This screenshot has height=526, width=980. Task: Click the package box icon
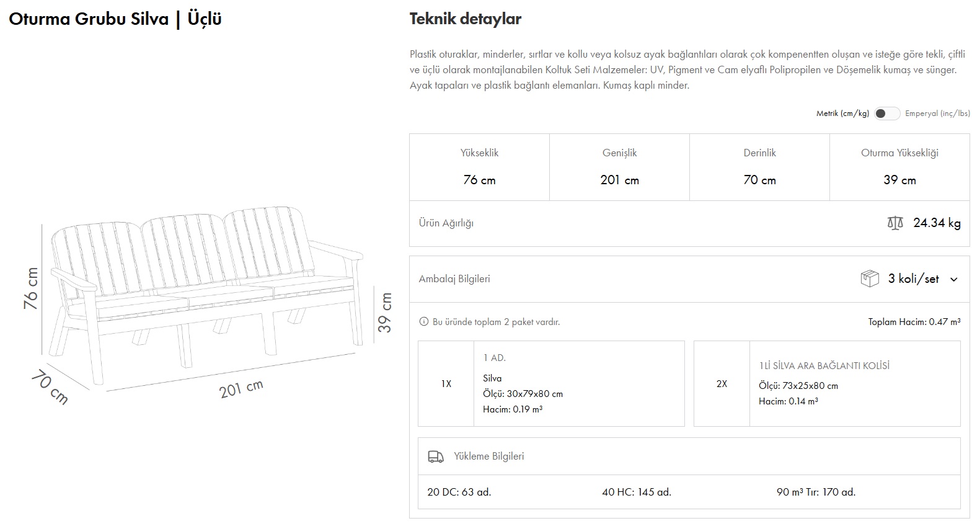click(x=869, y=279)
